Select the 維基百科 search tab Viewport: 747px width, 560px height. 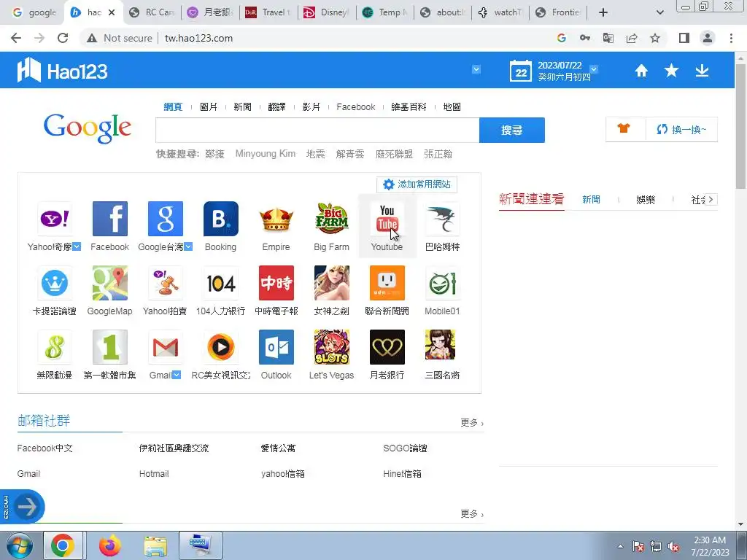[409, 106]
